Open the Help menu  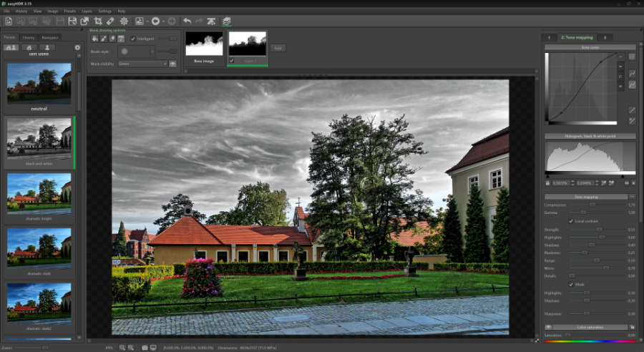122,11
